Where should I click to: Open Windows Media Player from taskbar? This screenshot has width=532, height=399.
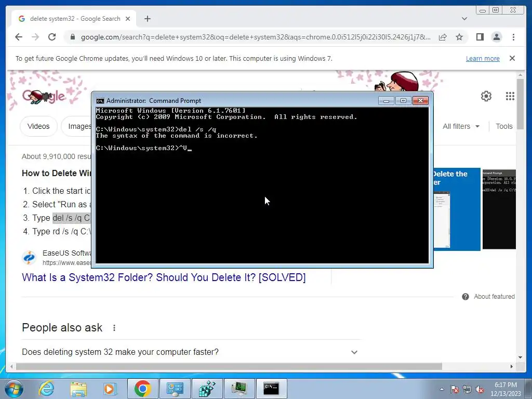[x=110, y=389]
